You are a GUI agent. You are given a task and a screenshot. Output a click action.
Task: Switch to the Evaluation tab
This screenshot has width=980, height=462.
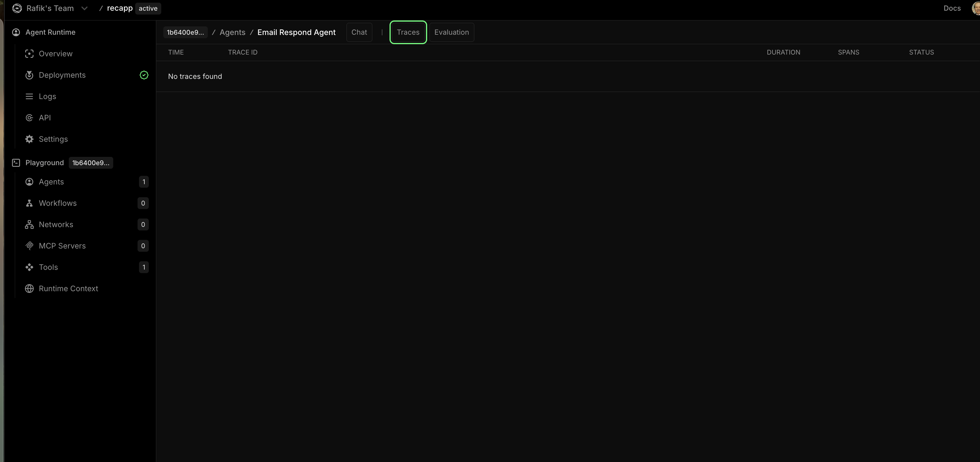tap(451, 32)
